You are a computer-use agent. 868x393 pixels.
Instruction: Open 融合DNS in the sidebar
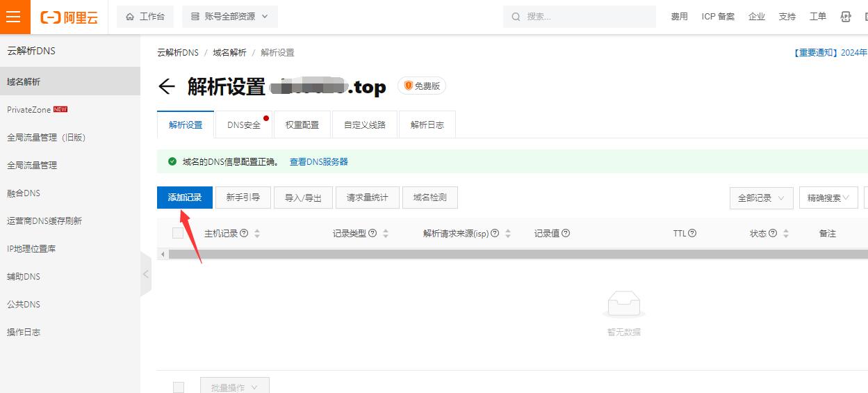coord(70,193)
